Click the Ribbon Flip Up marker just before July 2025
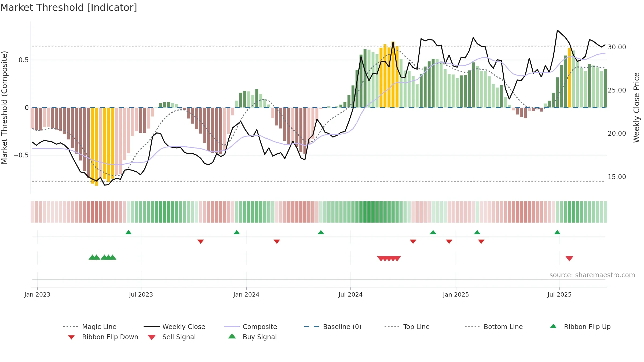 557,232
